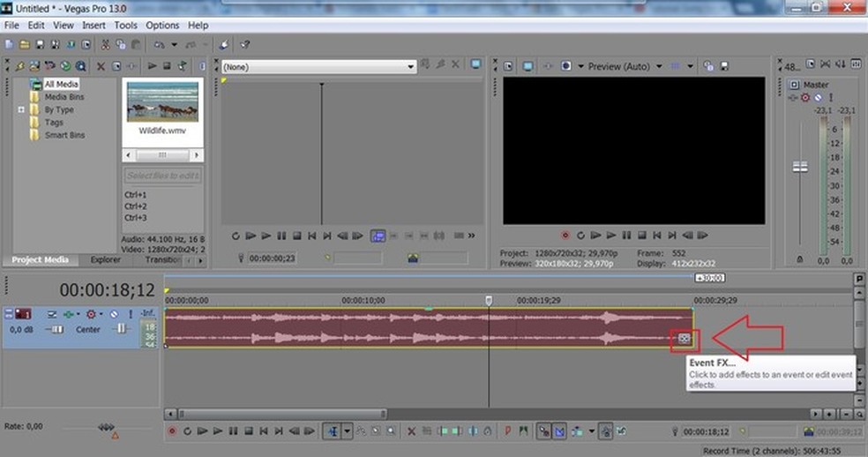Click the Event FX icon on the audio clip
This screenshot has width=868, height=457.
685,338
